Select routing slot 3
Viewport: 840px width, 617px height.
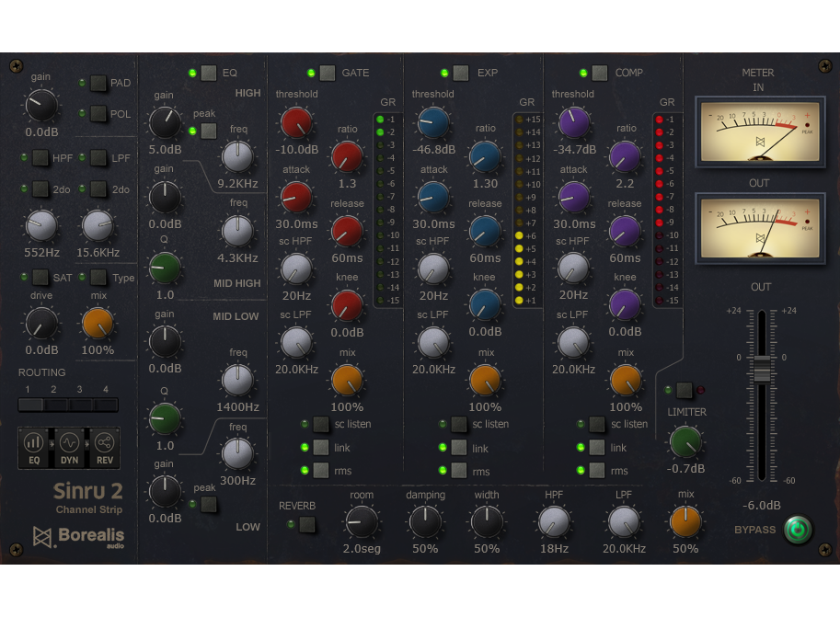click(81, 405)
